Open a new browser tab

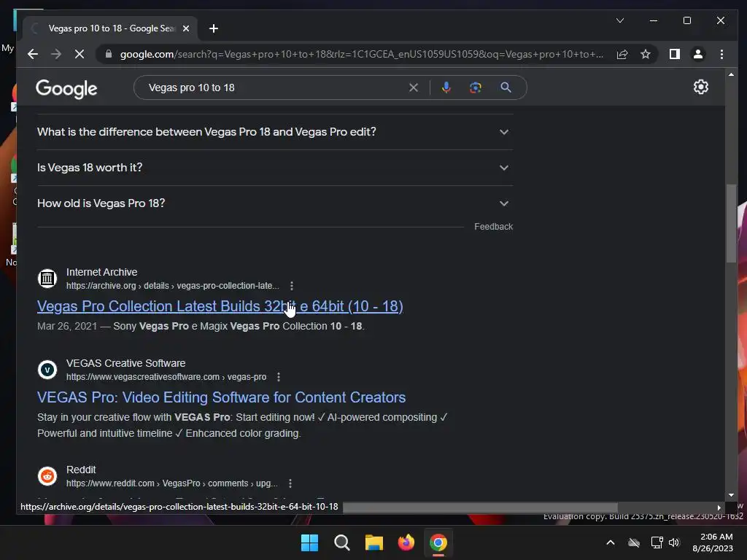[x=214, y=28]
